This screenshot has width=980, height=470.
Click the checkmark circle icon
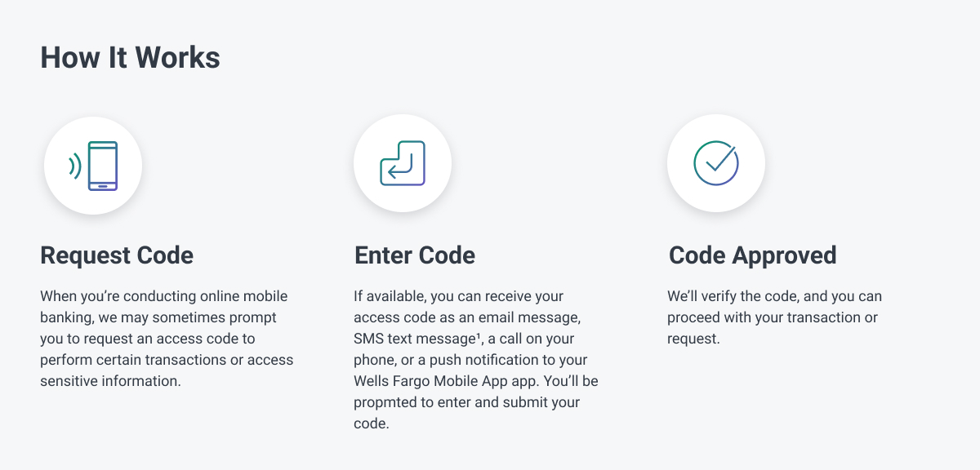[x=716, y=163]
